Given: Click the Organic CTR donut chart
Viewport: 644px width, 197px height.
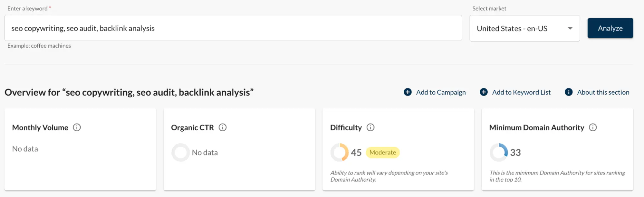Looking at the screenshot, I should [180, 152].
